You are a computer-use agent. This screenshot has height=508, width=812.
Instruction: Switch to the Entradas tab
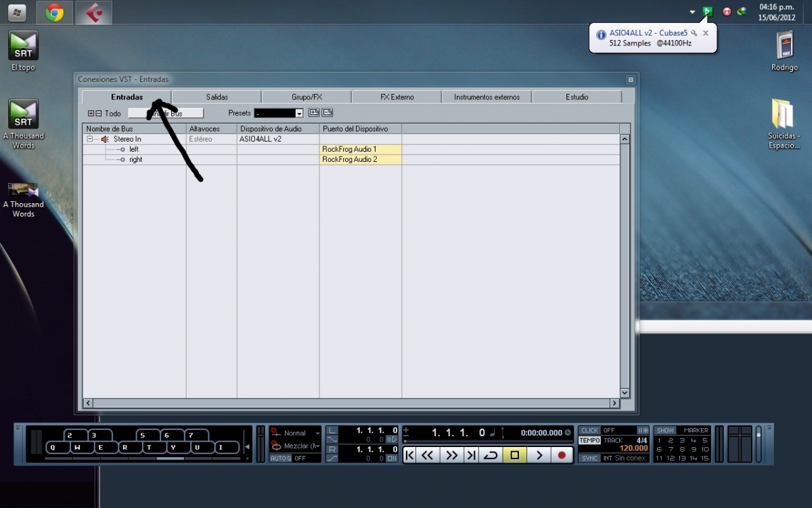click(127, 97)
